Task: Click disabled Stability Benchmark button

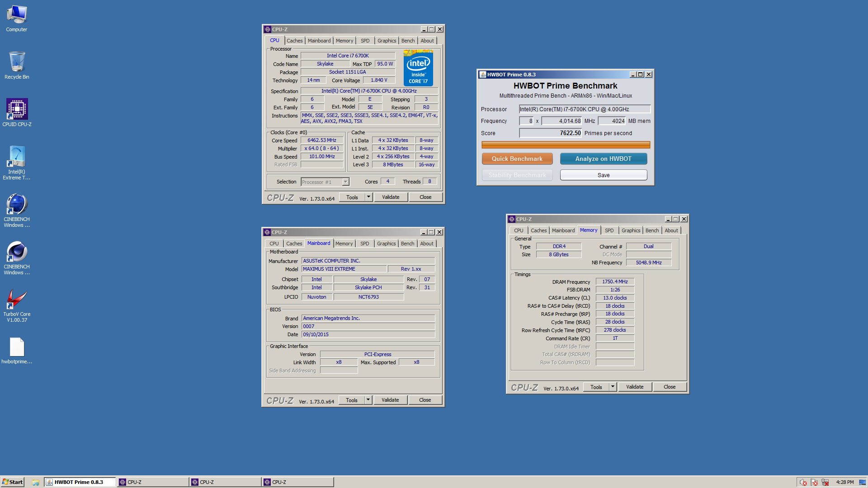Action: tap(517, 175)
